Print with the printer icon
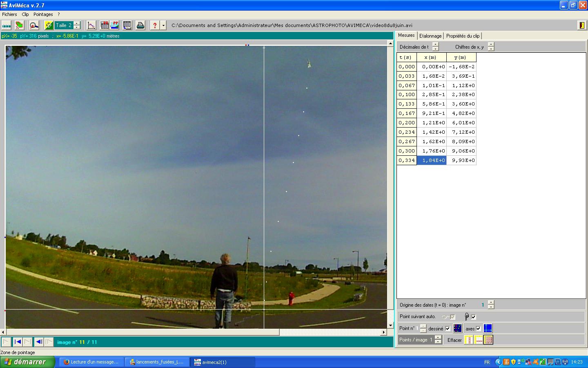 point(140,25)
